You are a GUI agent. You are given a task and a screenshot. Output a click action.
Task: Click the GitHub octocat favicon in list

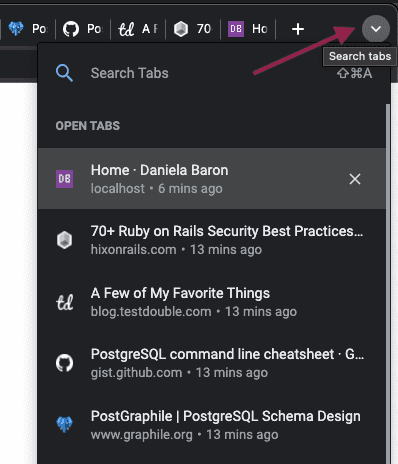coord(64,363)
